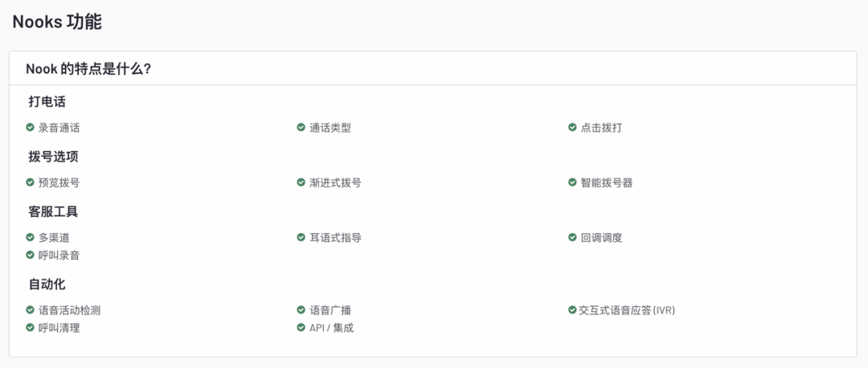Open the 交互式语音应答 (IVR) feature text
This screenshot has height=368, width=868.
pos(627,310)
